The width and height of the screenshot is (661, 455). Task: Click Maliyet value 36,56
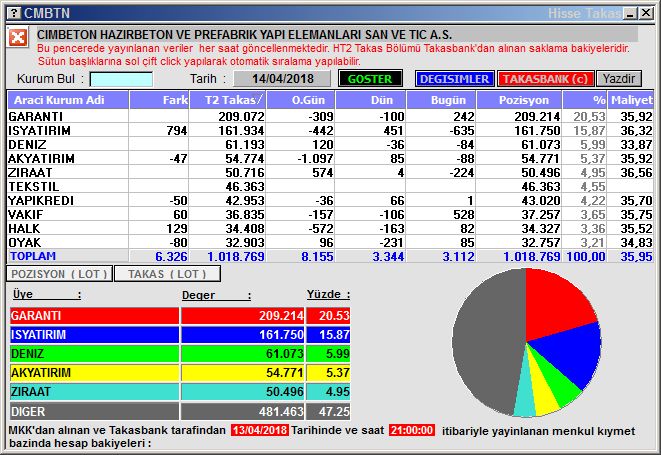(x=636, y=172)
